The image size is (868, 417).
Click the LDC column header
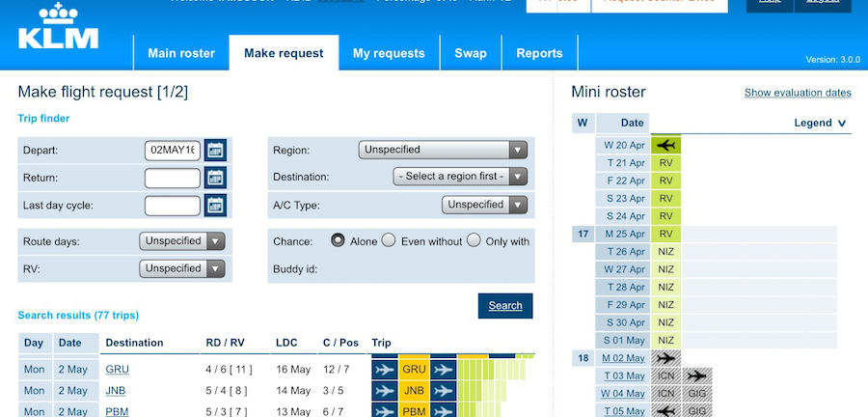point(286,343)
